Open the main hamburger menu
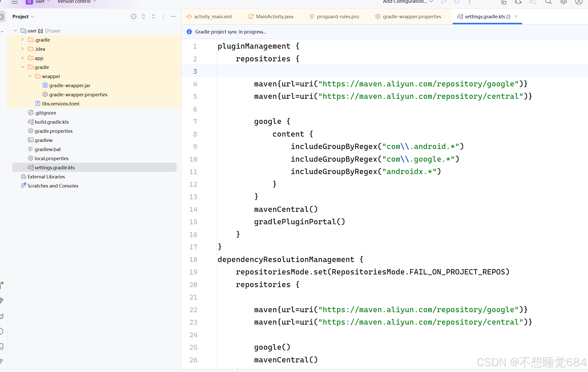The height and width of the screenshot is (372, 588). point(15,2)
